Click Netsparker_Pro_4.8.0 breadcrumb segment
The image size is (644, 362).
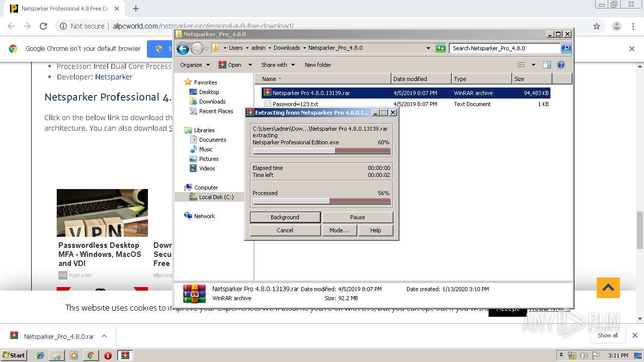pyautogui.click(x=335, y=48)
